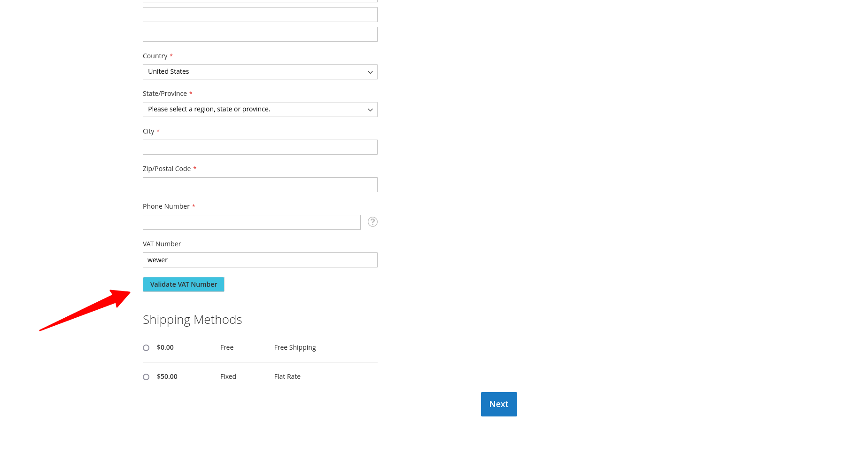Click the City label
868x455 pixels.
tap(148, 131)
